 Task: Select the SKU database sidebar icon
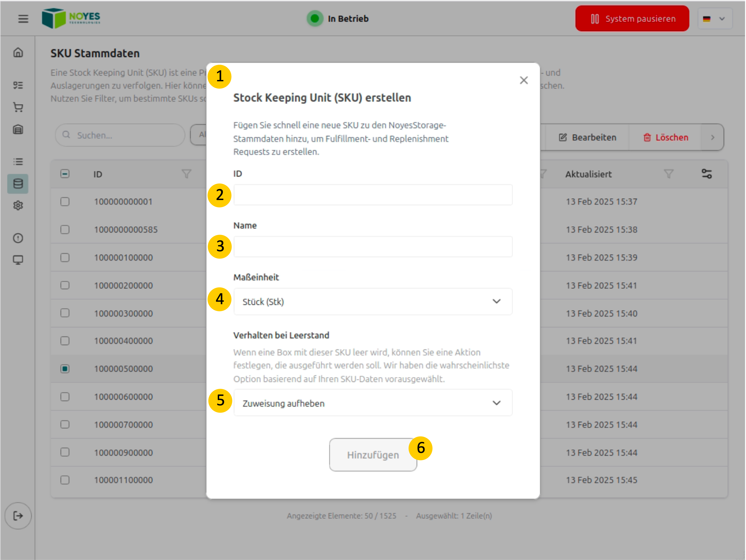pyautogui.click(x=18, y=184)
